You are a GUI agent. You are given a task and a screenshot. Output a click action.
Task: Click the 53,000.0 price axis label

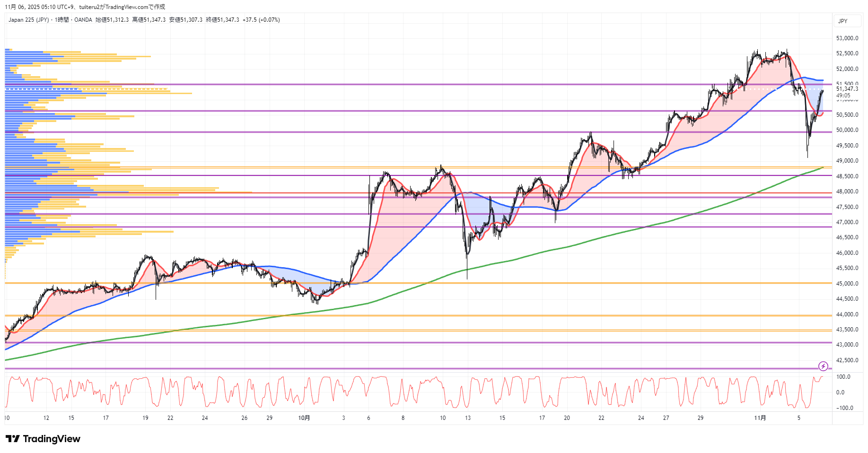[847, 38]
